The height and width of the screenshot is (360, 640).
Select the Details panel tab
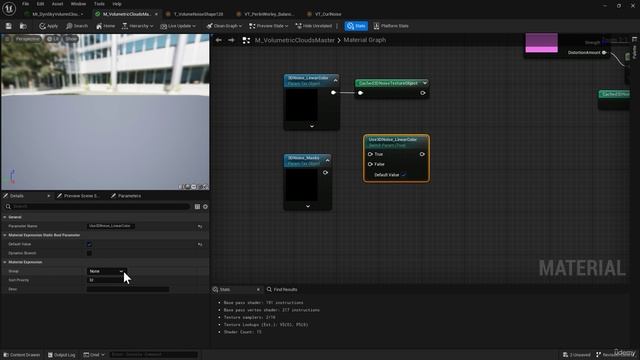(x=17, y=196)
